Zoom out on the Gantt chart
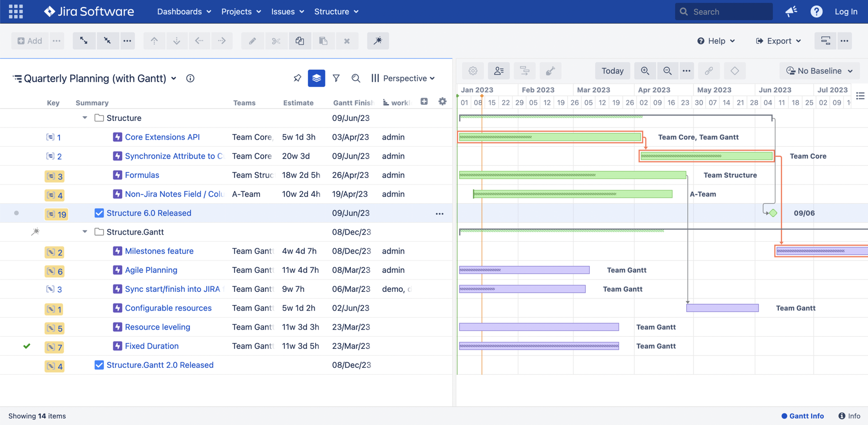868x425 pixels. pos(667,71)
